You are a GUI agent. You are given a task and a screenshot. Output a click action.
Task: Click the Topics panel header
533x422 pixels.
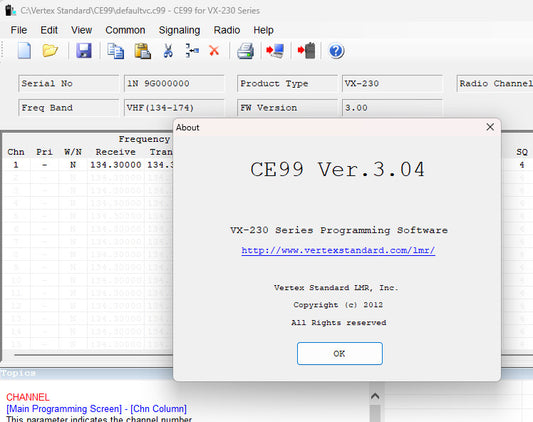[x=87, y=373]
